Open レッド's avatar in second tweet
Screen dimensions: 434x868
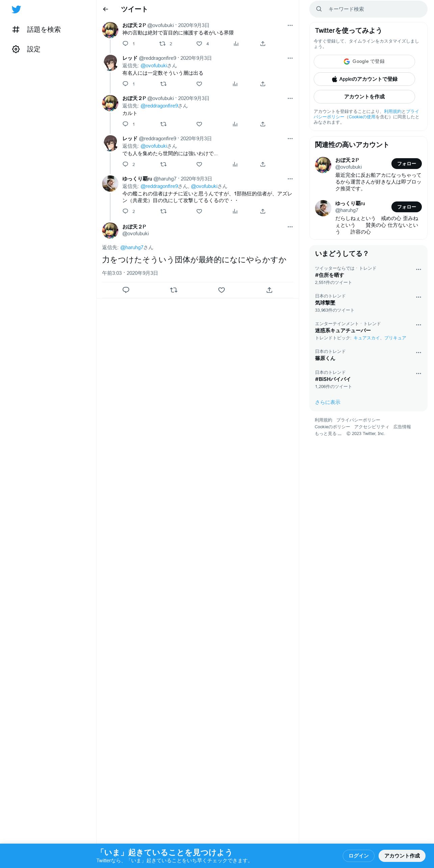tap(110, 63)
